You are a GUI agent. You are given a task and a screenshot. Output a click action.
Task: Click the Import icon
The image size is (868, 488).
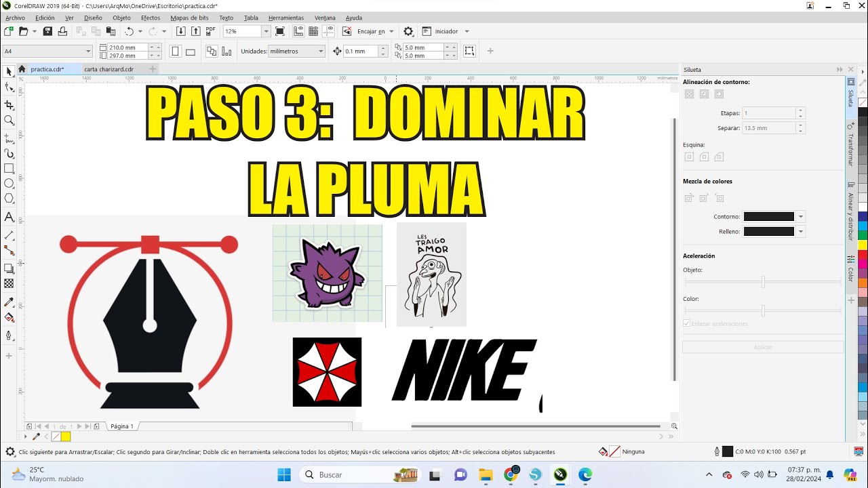click(x=181, y=31)
